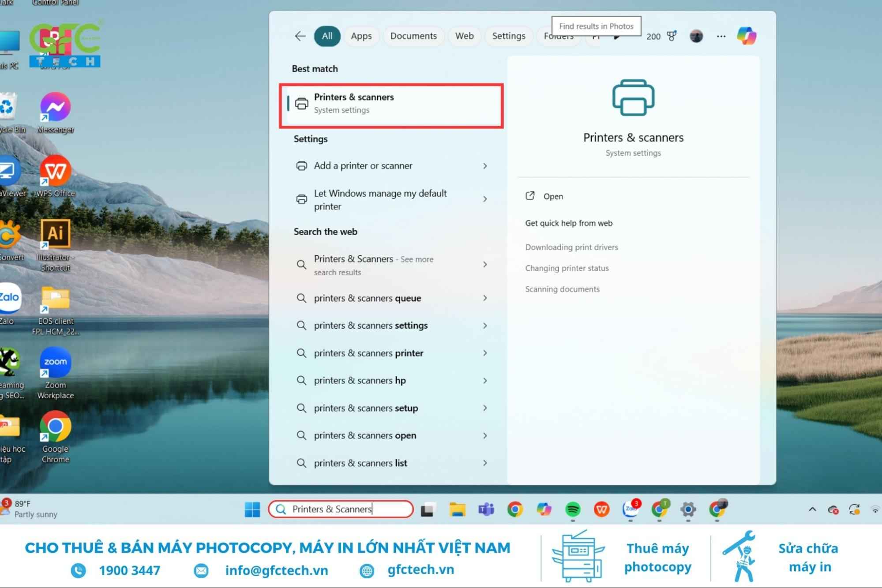Expand the printers & scanners settings chevron

click(x=485, y=326)
